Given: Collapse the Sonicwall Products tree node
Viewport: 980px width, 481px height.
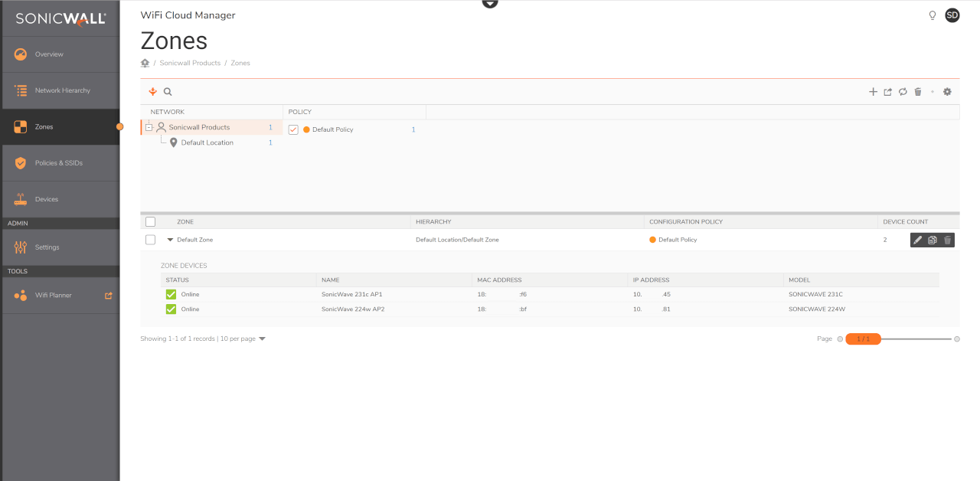Looking at the screenshot, I should (x=149, y=127).
